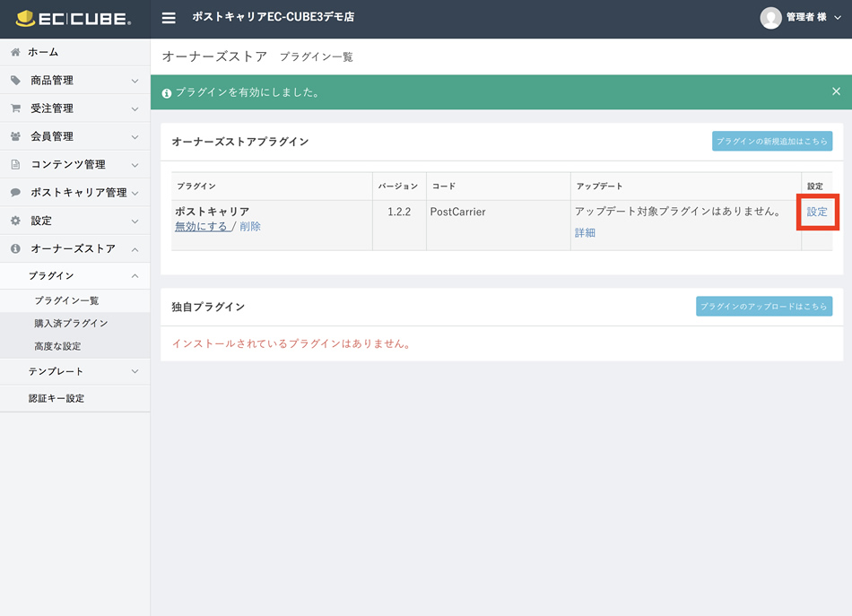852x616 pixels.
Task: Expand 会員管理 with its chevron
Action: tap(135, 137)
